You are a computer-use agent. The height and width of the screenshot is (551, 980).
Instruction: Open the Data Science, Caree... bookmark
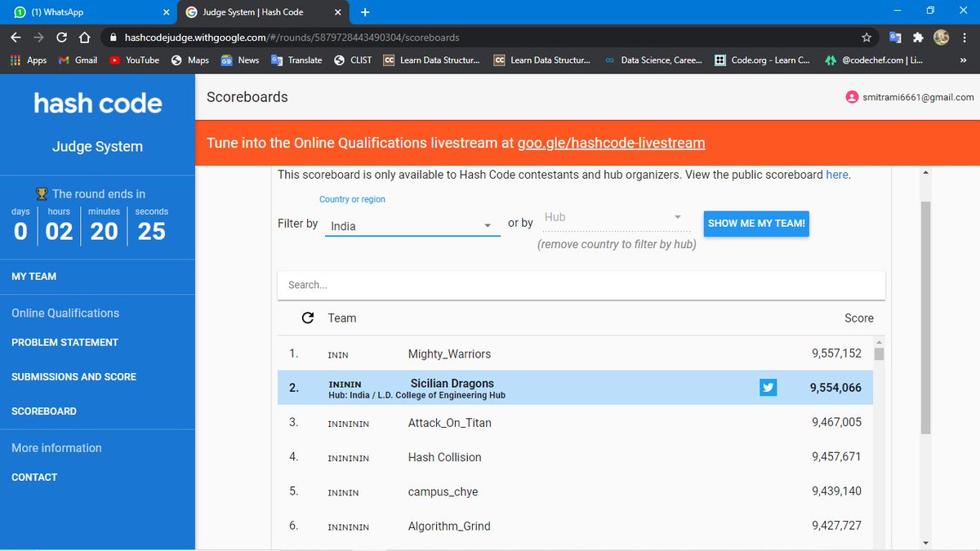pos(653,60)
